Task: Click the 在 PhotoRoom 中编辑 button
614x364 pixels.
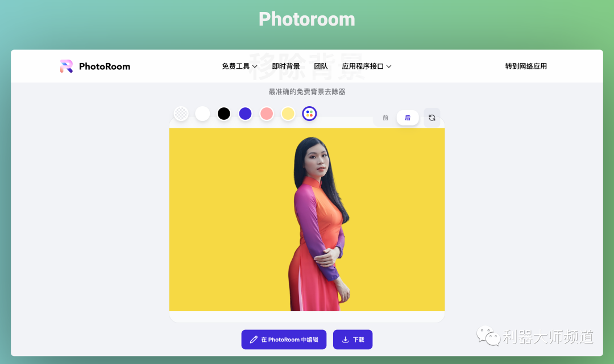Action: tap(284, 339)
